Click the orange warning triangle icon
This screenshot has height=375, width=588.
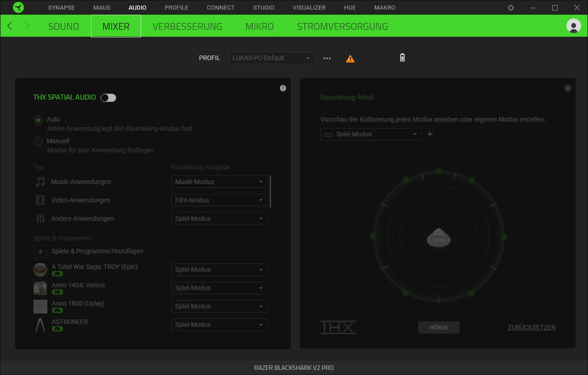[x=350, y=59]
